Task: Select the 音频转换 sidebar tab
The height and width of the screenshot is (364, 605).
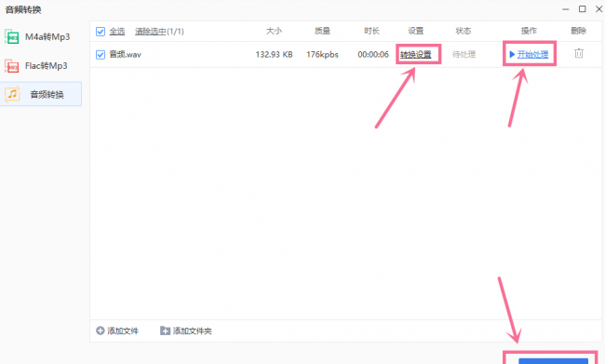Action: click(41, 94)
